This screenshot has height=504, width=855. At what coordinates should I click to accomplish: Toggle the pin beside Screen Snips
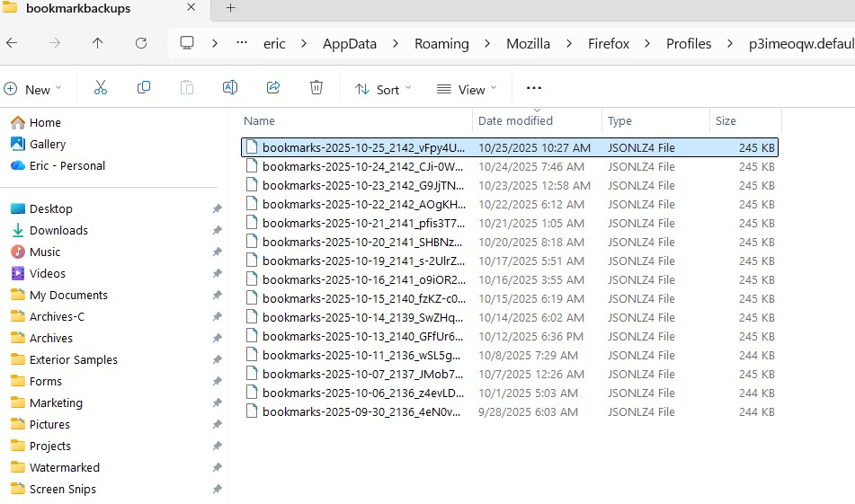pos(217,489)
